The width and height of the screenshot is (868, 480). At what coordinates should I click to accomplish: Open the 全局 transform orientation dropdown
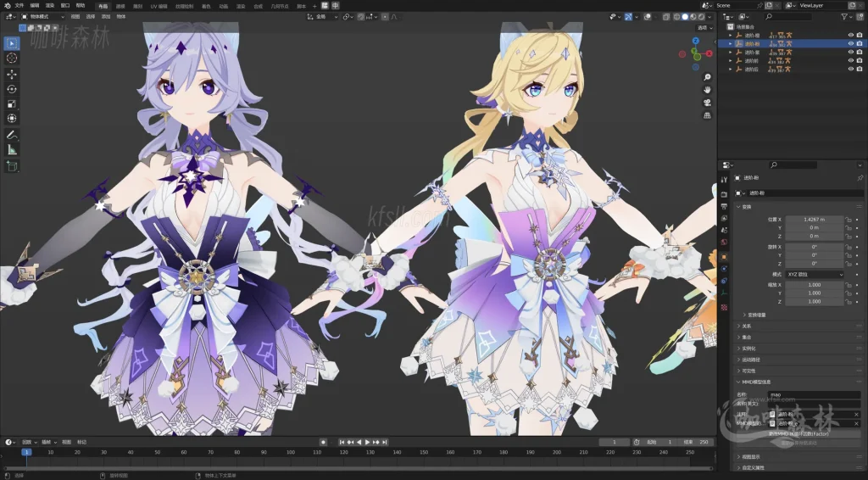[x=323, y=17]
